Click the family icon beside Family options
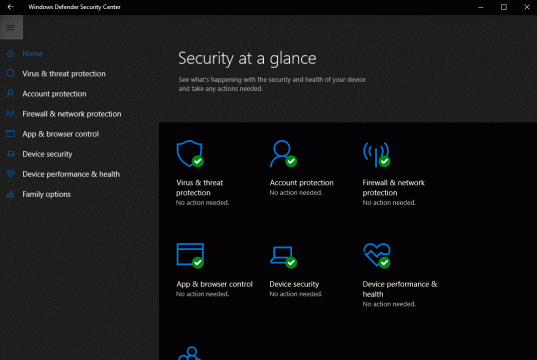The width and height of the screenshot is (537, 360). pos(11,194)
